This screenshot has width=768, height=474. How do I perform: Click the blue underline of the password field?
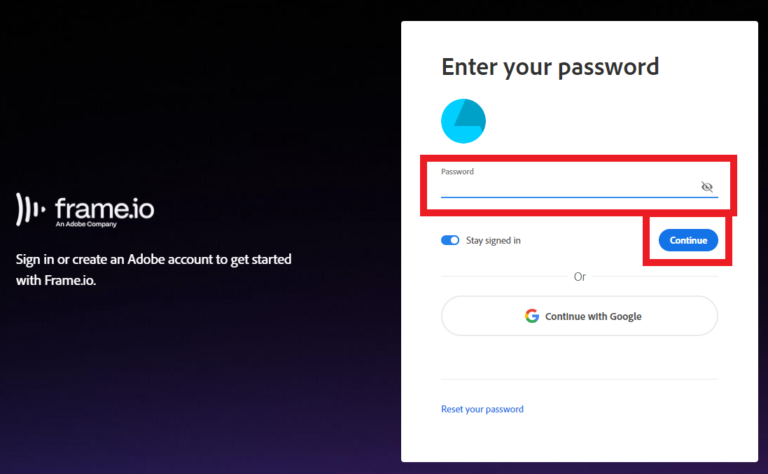coord(579,197)
